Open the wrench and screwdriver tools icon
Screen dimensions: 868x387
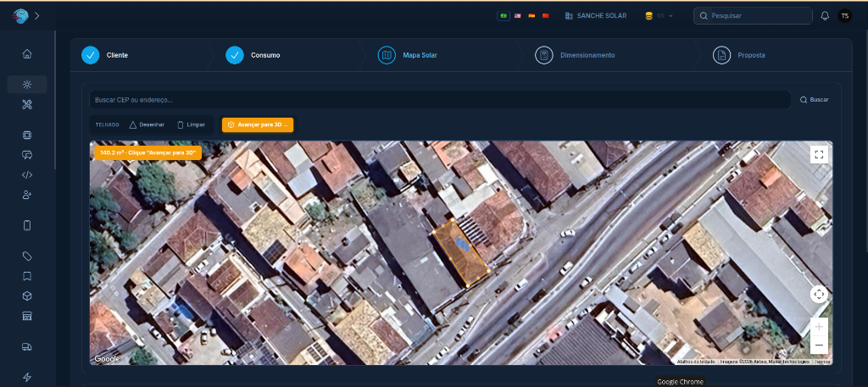pyautogui.click(x=27, y=104)
